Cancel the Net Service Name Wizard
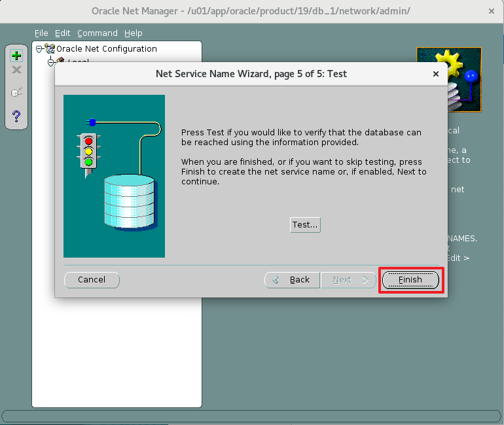Viewport: 504px width, 425px height. (92, 280)
